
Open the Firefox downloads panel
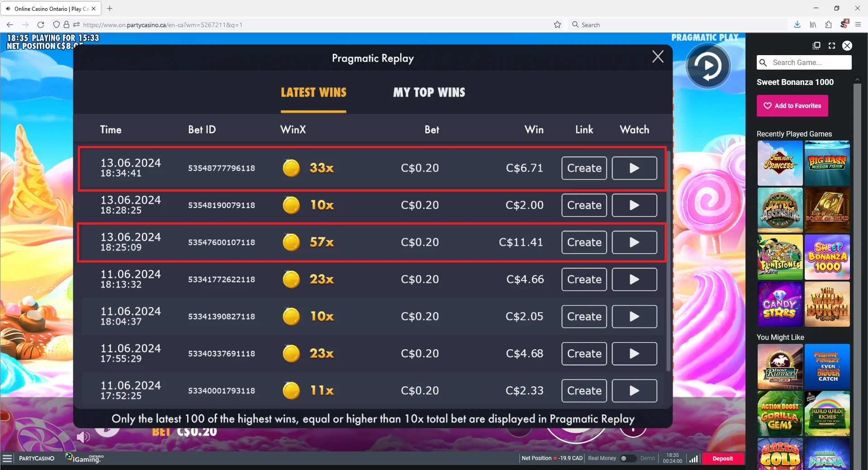click(797, 25)
